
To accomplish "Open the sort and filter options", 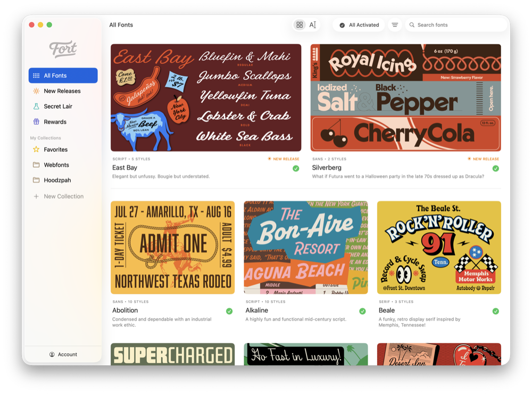I will tap(395, 25).
